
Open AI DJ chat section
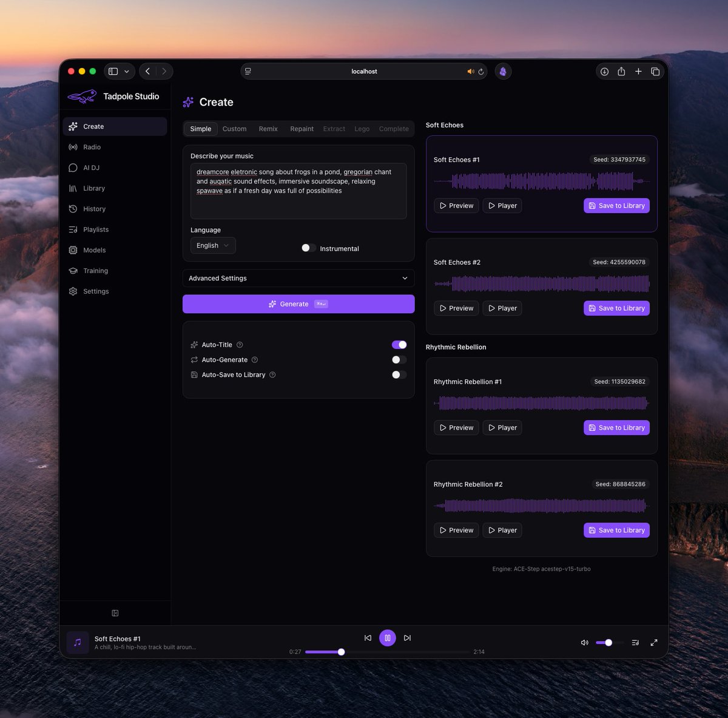(x=115, y=168)
